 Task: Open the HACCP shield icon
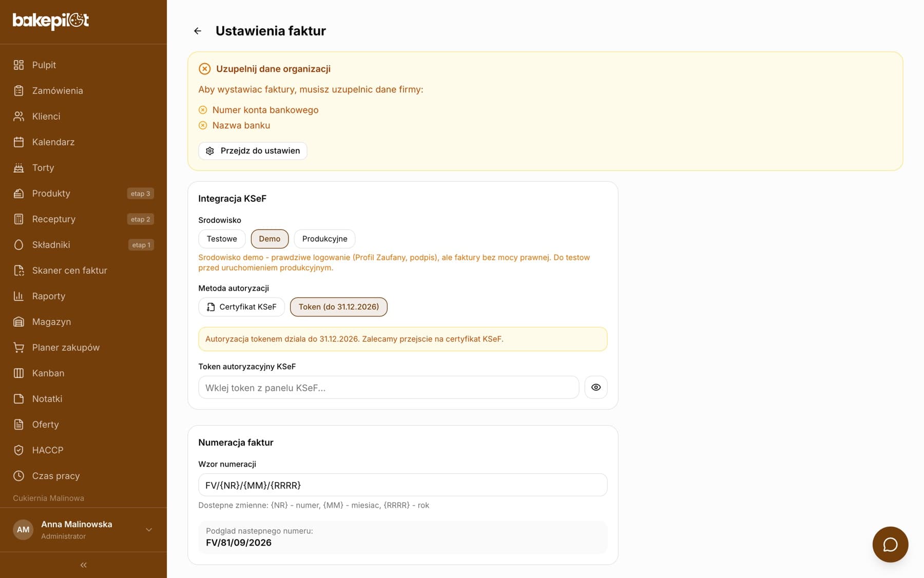18,450
